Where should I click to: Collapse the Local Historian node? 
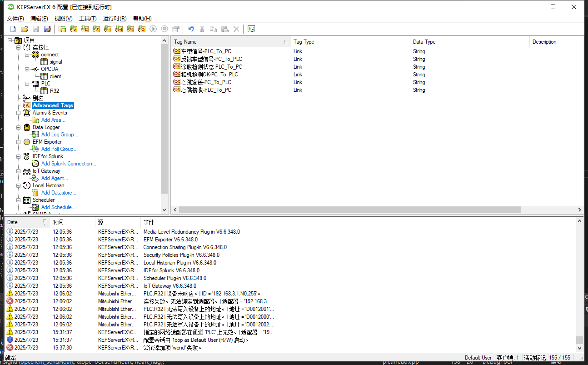click(x=19, y=185)
